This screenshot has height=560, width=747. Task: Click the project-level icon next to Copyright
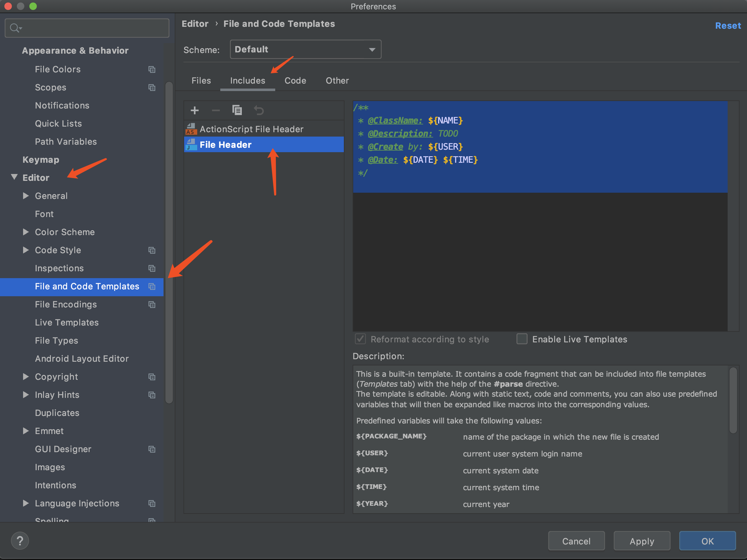coord(152,377)
